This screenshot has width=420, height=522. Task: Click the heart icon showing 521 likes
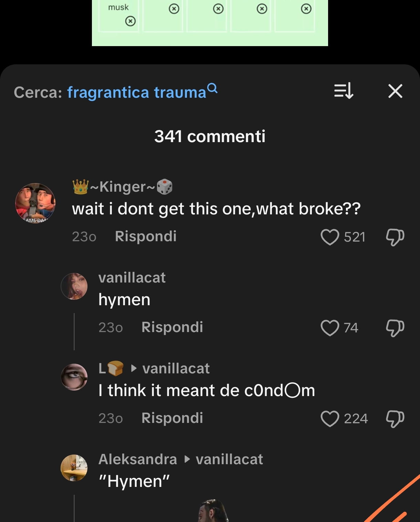point(330,237)
